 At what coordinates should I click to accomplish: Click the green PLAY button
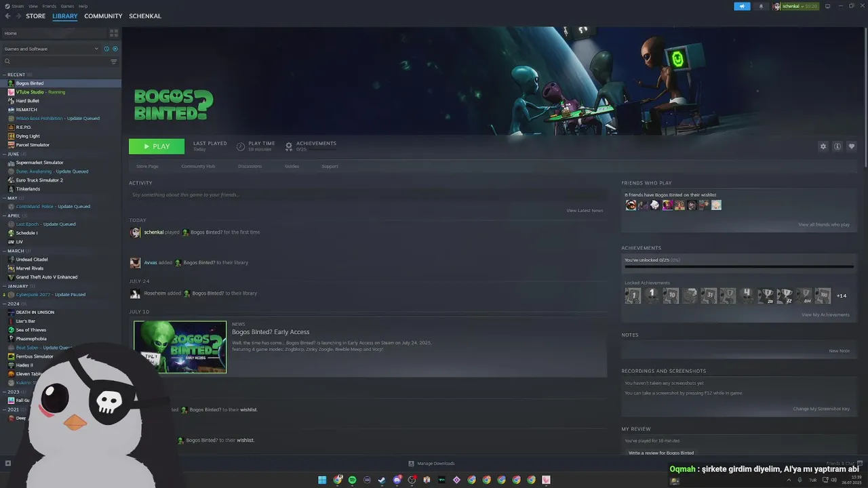coord(157,146)
